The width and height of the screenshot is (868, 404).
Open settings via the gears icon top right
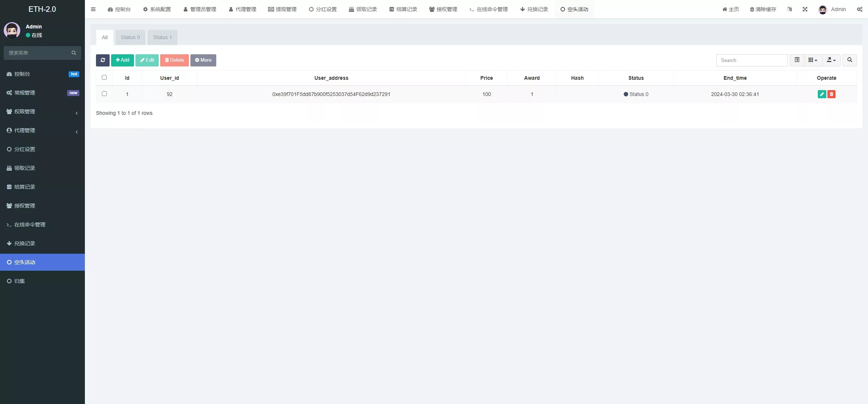coord(860,9)
